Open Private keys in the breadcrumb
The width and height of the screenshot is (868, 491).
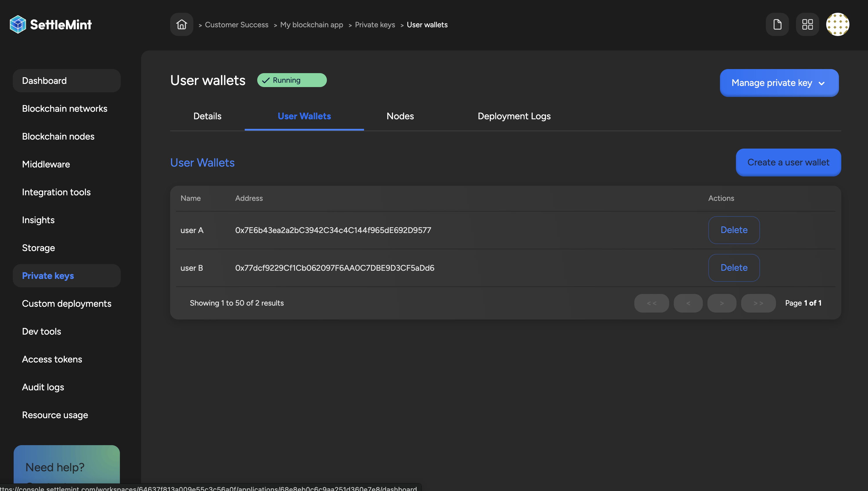point(375,24)
